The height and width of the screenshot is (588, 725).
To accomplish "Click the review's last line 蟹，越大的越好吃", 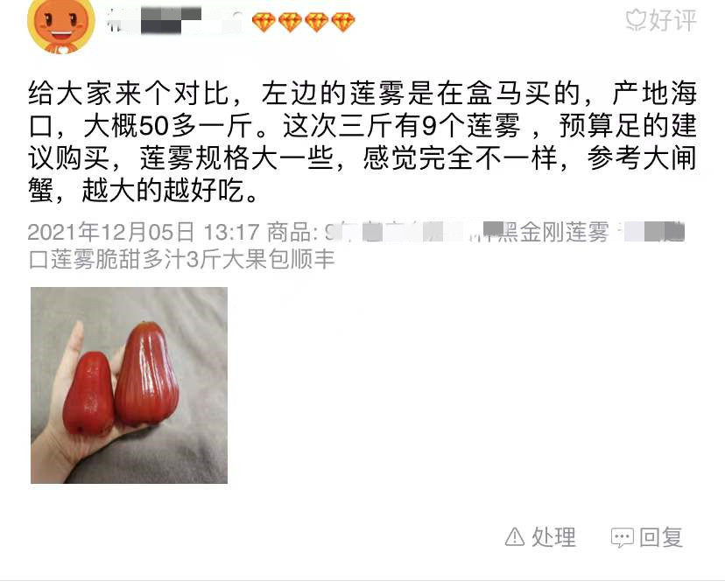I will [x=144, y=190].
